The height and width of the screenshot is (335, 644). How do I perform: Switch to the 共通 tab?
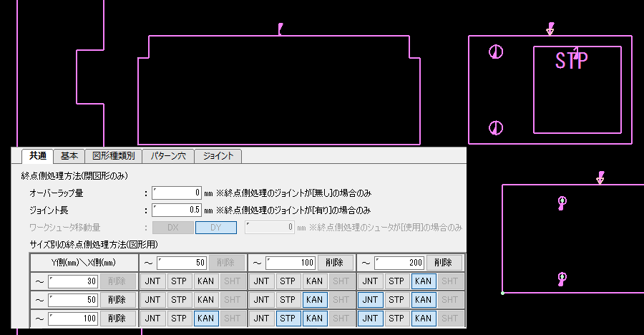(37, 156)
